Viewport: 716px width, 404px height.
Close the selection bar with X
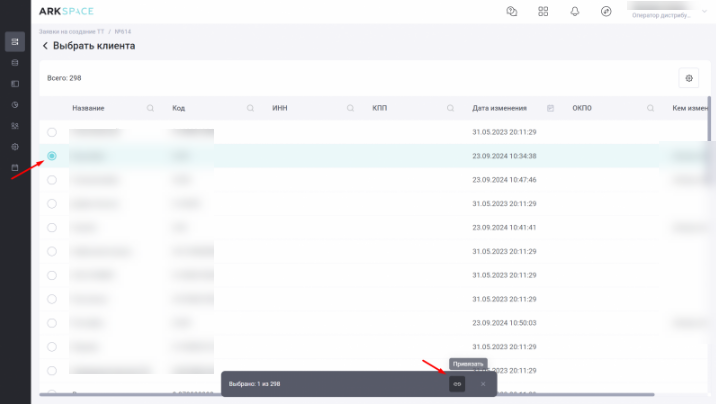click(x=482, y=384)
